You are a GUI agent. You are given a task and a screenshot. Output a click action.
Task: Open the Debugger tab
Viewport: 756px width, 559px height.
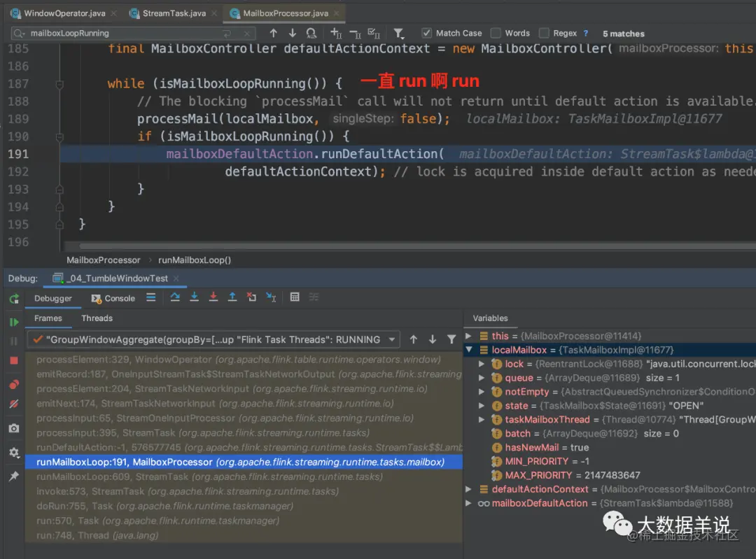(x=53, y=298)
